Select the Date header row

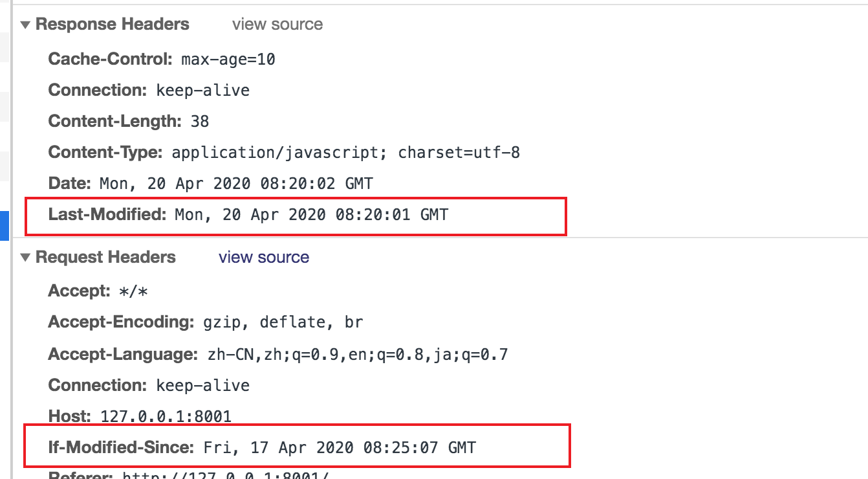point(210,184)
